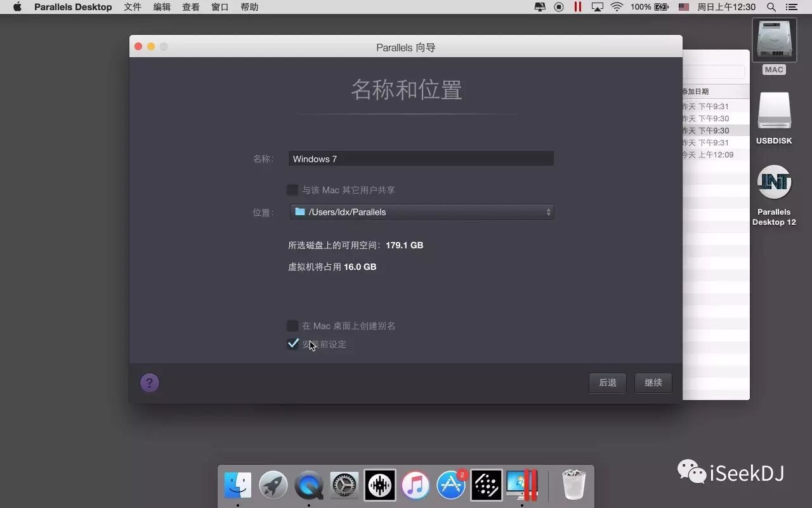Open Notification Center icon
The image size is (812, 508).
coord(791,7)
